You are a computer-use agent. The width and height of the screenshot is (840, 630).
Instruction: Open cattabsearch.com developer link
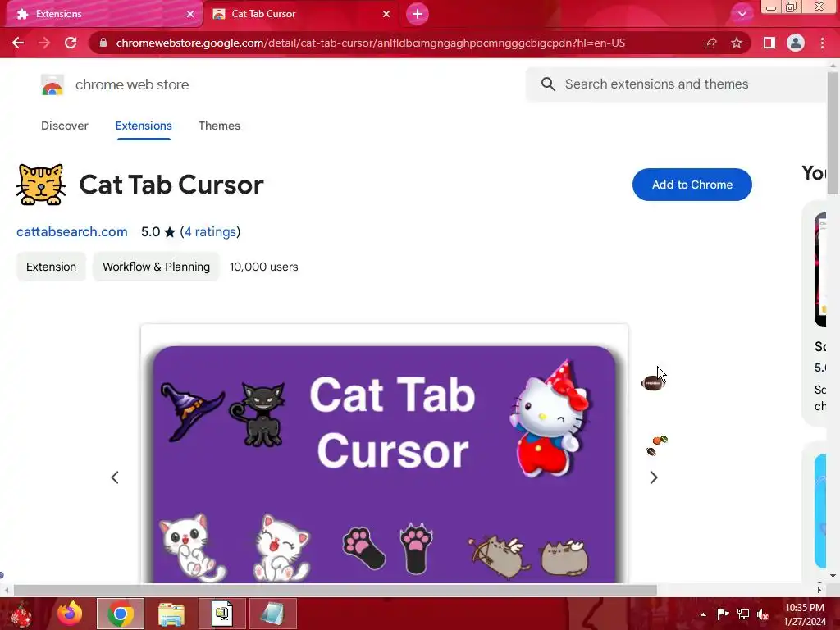(x=72, y=231)
